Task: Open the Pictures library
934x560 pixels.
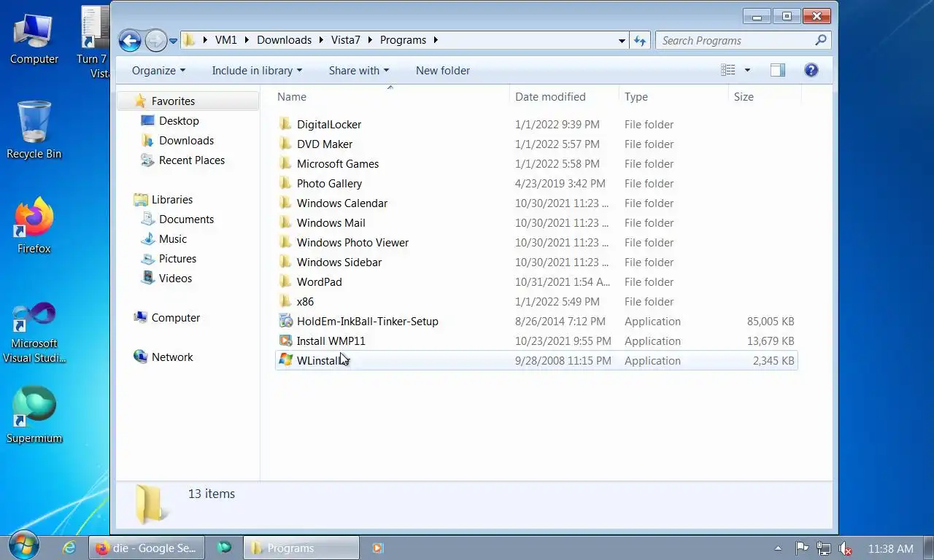Action: pyautogui.click(x=177, y=259)
